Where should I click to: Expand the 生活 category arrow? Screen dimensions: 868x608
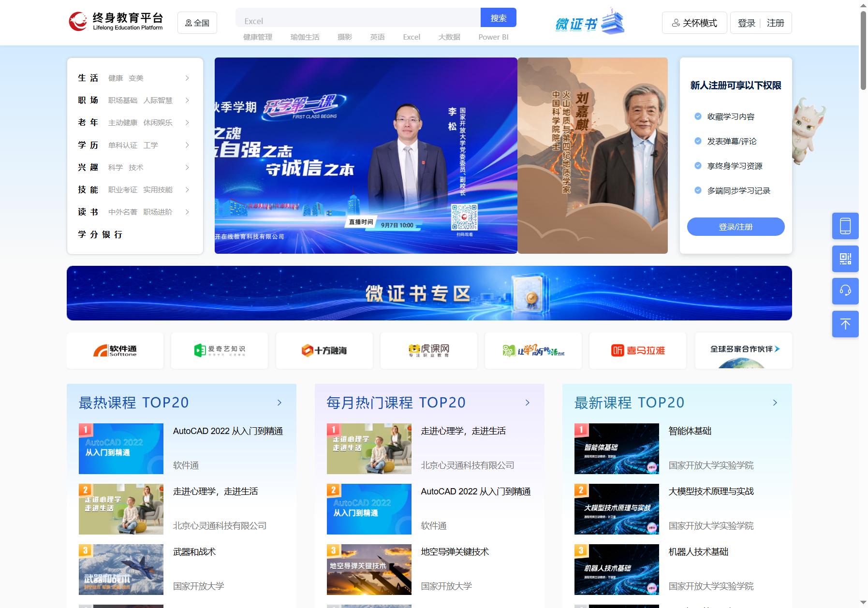point(187,78)
